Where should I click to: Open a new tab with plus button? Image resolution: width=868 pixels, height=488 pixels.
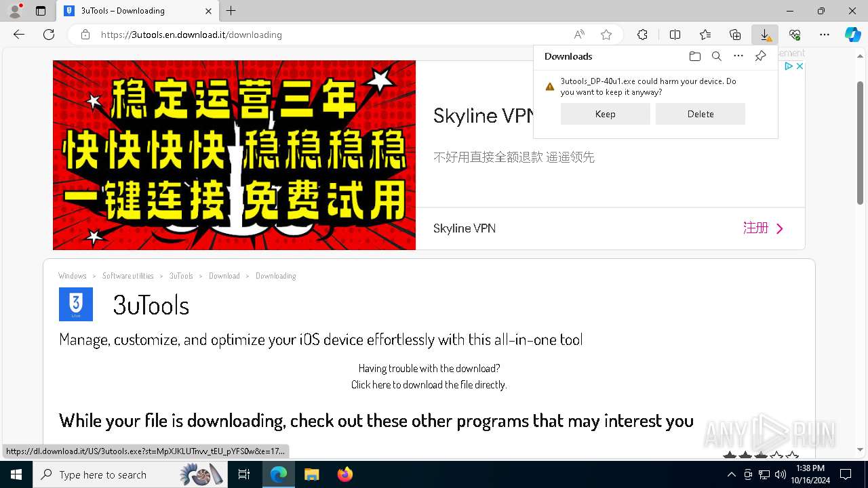(x=231, y=11)
